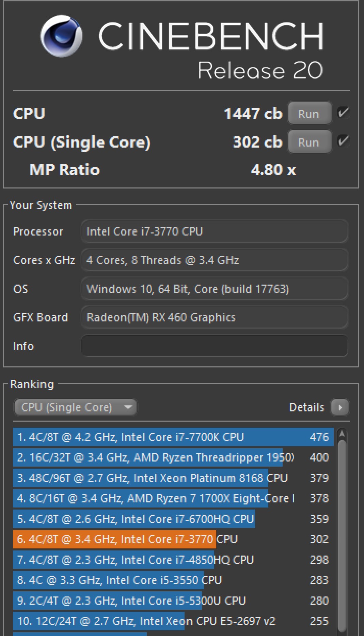Image resolution: width=364 pixels, height=636 pixels.
Task: Select ranking row Intel Xeon Platinum 8168
Action: pos(173,478)
